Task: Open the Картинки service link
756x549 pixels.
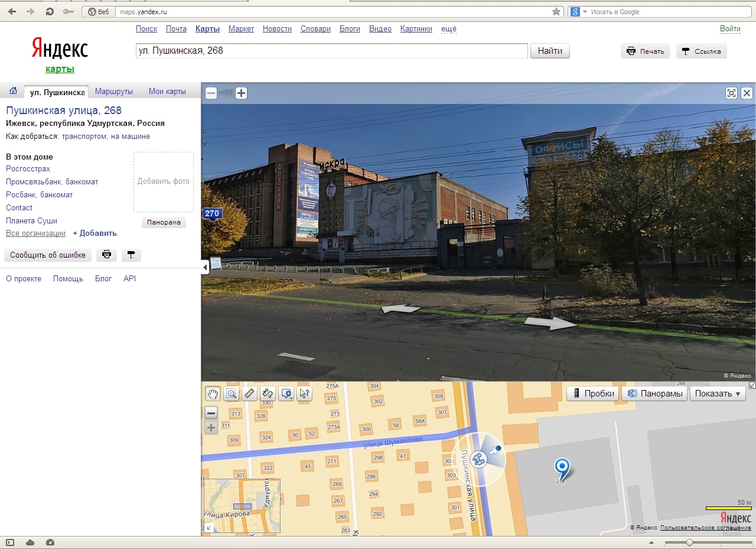Action: (416, 29)
